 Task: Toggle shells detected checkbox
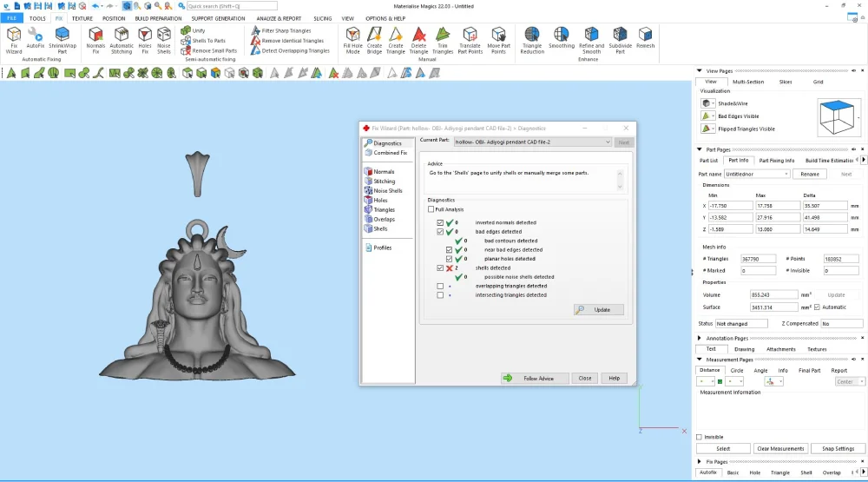(440, 268)
